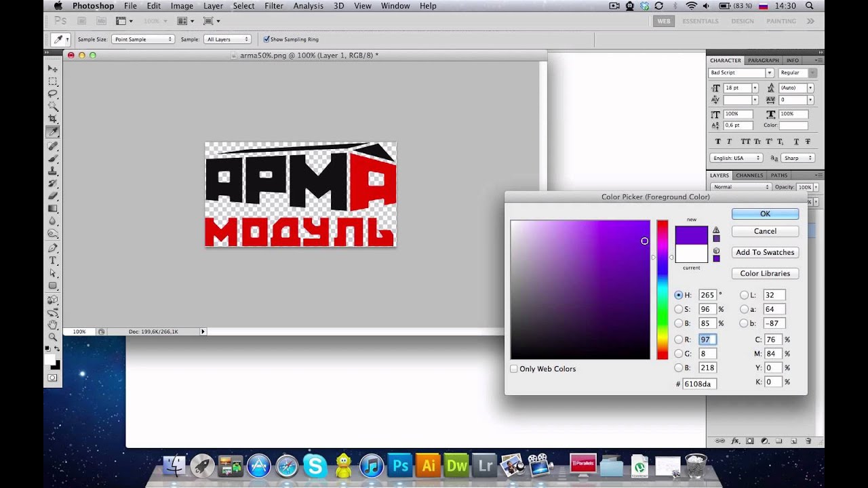
Task: Click Add To Swatches button
Action: coord(765,252)
